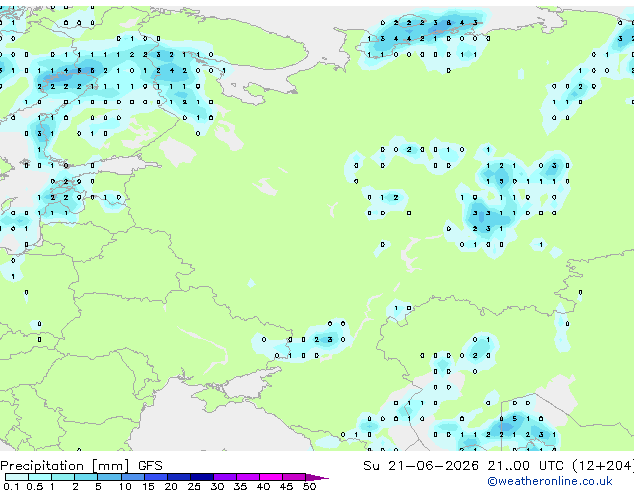Viewport: 634px width, 490px height.
Task: Select the 1–2 mm legend color box
Action: (63, 477)
